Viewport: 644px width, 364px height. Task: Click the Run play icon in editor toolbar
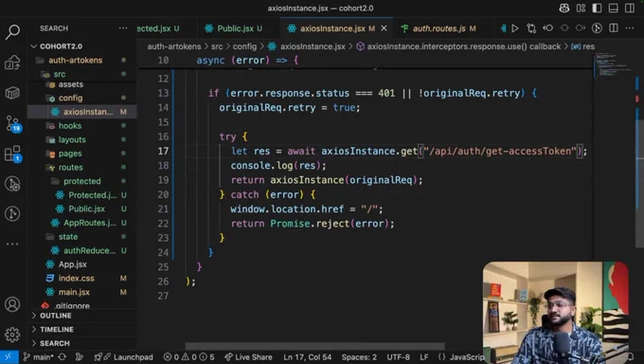tap(514, 28)
